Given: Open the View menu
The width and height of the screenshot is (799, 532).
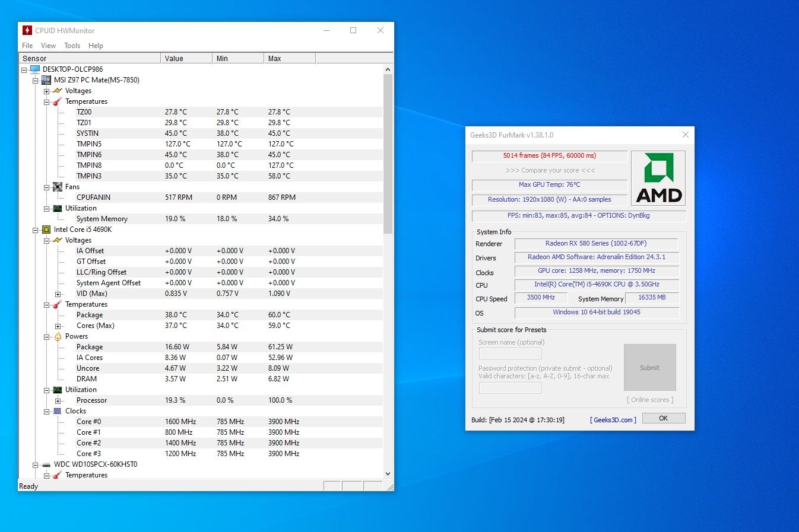Looking at the screenshot, I should (x=48, y=46).
